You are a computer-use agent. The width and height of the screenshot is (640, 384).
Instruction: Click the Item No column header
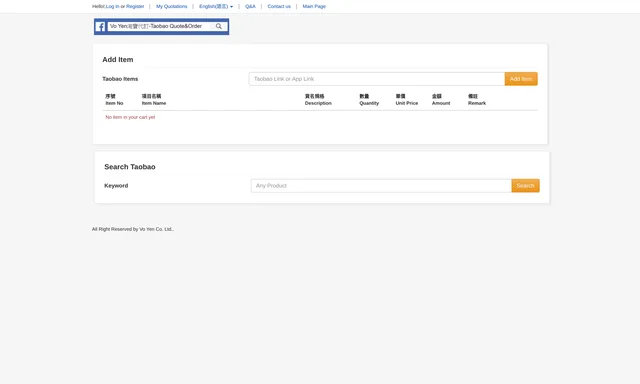(114, 100)
